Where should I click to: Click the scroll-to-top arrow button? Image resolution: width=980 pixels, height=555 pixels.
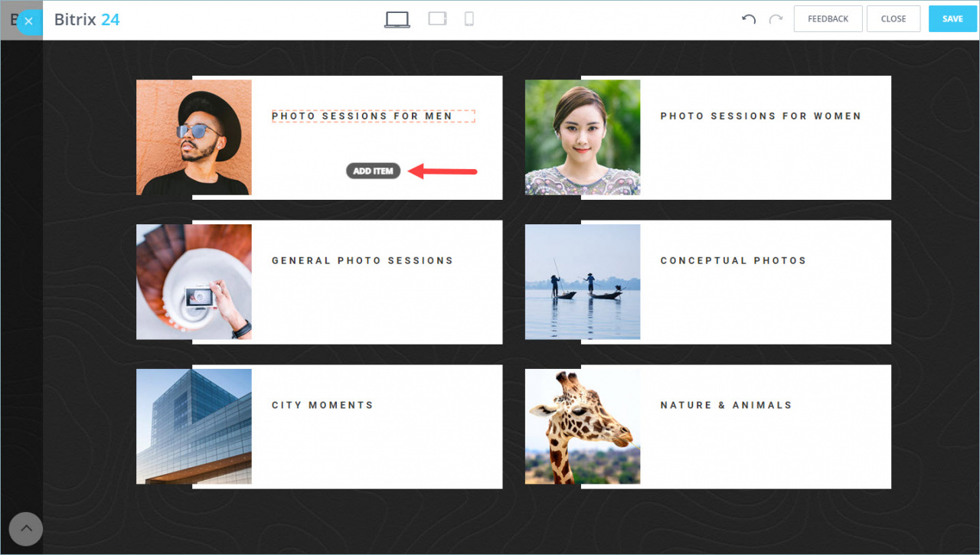pyautogui.click(x=26, y=528)
